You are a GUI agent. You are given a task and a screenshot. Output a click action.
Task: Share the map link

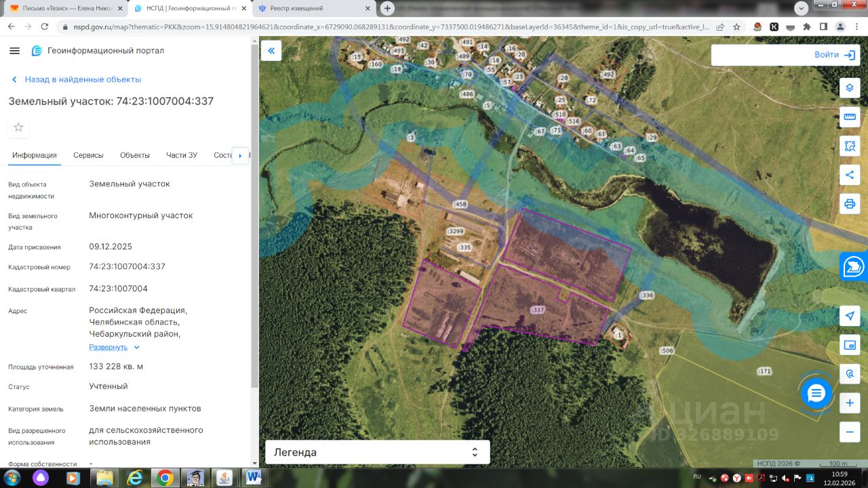click(850, 175)
